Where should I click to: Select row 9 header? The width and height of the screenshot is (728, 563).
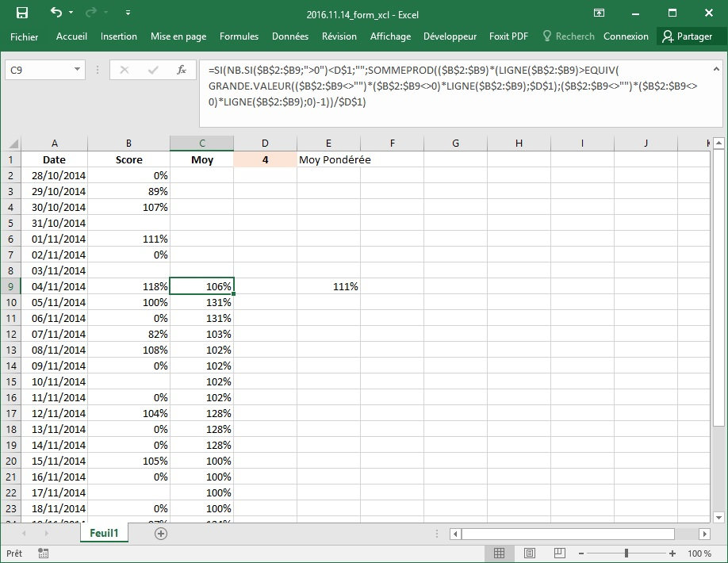click(x=11, y=286)
